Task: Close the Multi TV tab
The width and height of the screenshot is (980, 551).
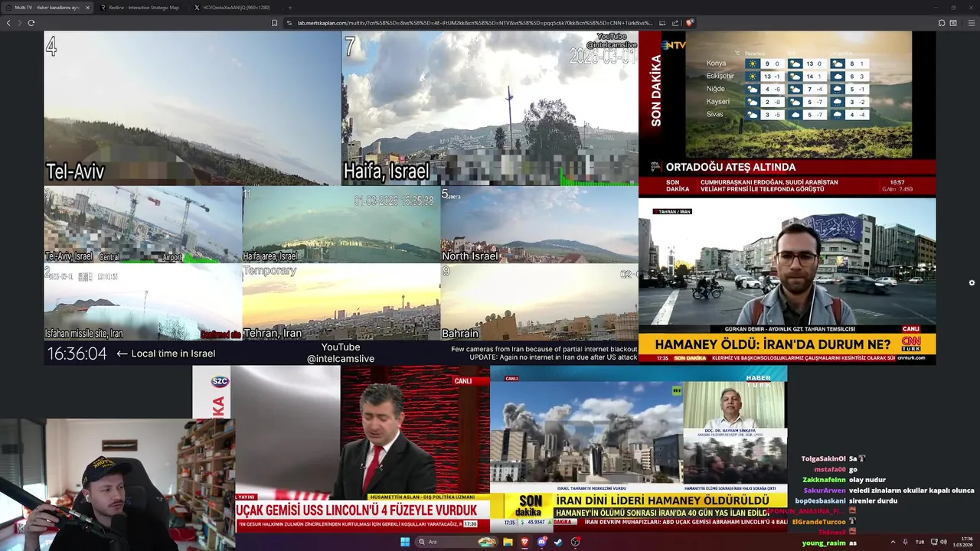Action: pyautogui.click(x=87, y=8)
